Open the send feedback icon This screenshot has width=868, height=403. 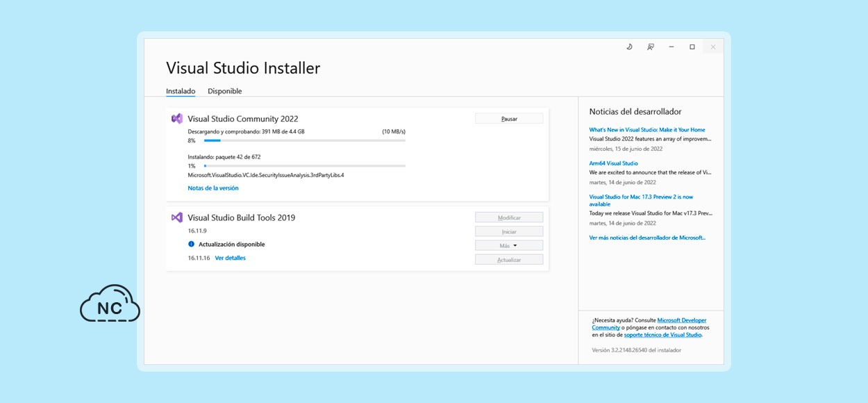pyautogui.click(x=651, y=47)
